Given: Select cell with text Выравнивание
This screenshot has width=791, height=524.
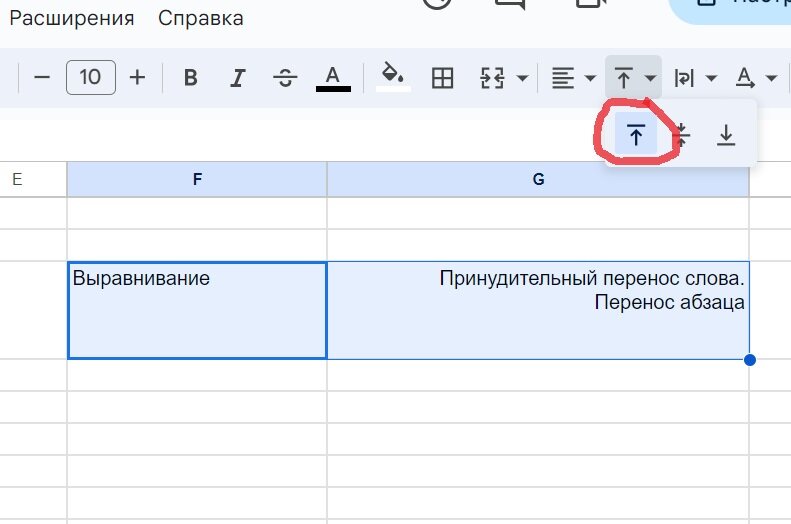Looking at the screenshot, I should tap(197, 310).
